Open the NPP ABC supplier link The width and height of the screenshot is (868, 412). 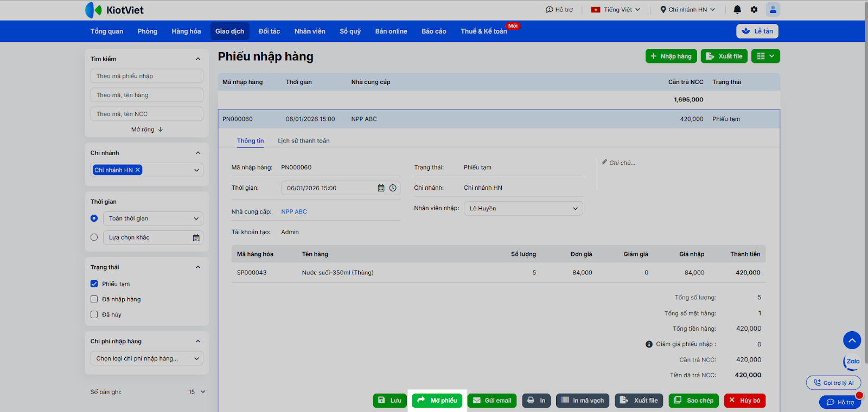point(294,212)
